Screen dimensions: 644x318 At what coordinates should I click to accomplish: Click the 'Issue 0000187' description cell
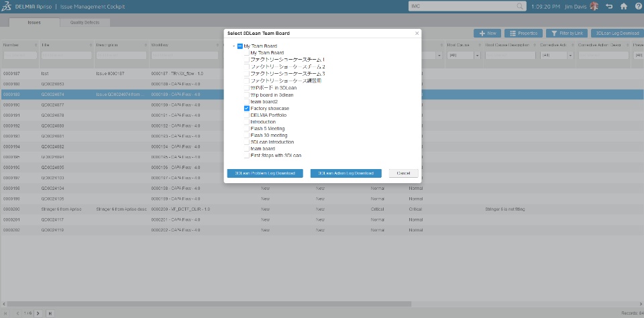click(111, 74)
